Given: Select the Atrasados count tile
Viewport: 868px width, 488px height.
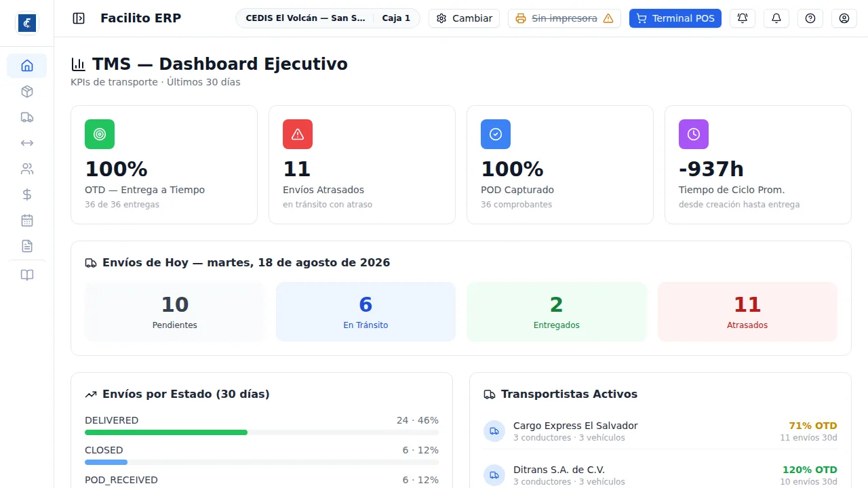Looking at the screenshot, I should coord(747,312).
